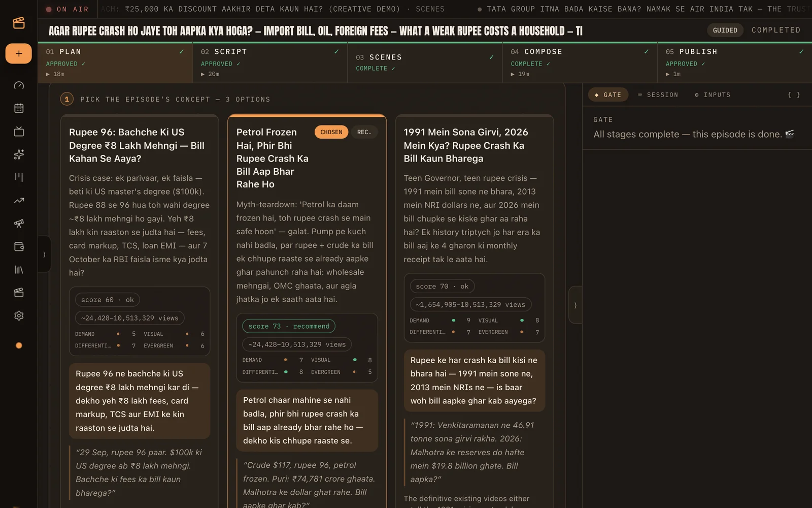Image resolution: width=812 pixels, height=508 pixels.
Task: Open the speedometer dashboard icon
Action: 19,85
